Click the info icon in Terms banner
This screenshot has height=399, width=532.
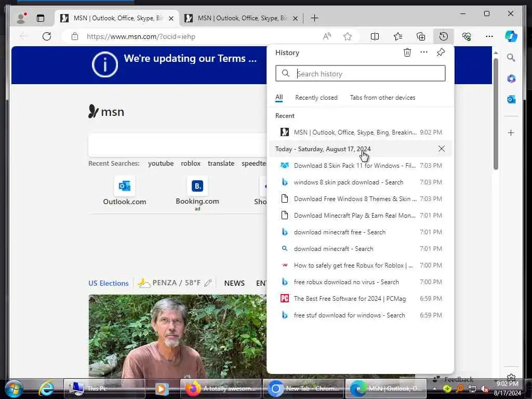point(105,64)
